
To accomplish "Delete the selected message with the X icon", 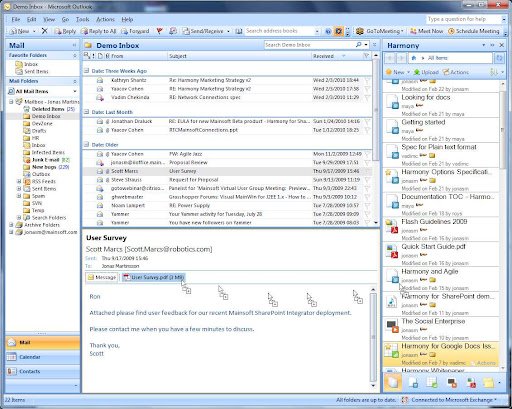I will point(44,31).
